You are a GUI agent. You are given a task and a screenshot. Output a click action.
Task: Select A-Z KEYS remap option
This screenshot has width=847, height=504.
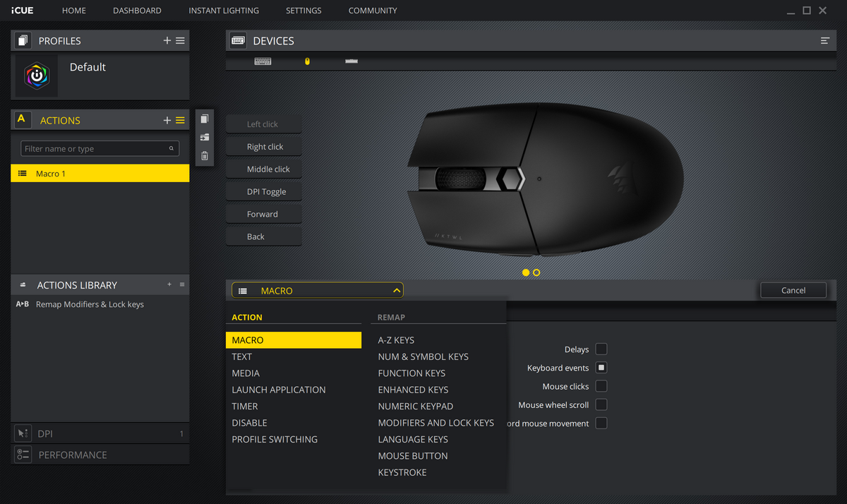click(396, 340)
